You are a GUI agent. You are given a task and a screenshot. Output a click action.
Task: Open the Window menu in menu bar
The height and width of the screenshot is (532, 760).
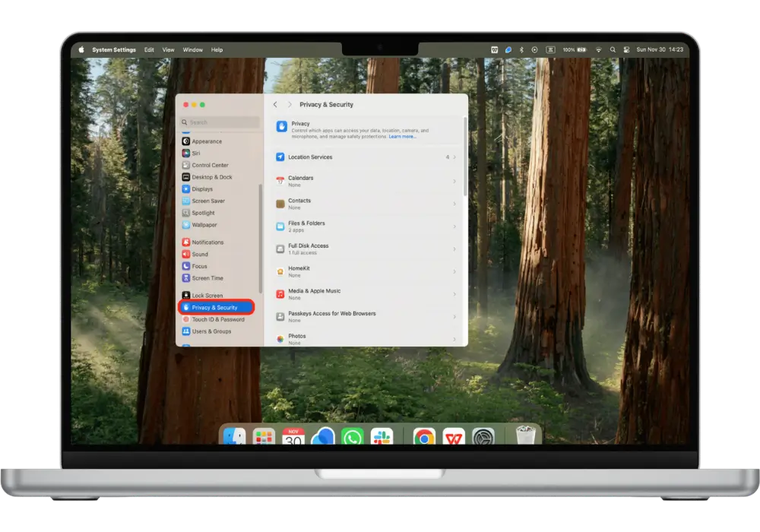(x=193, y=50)
